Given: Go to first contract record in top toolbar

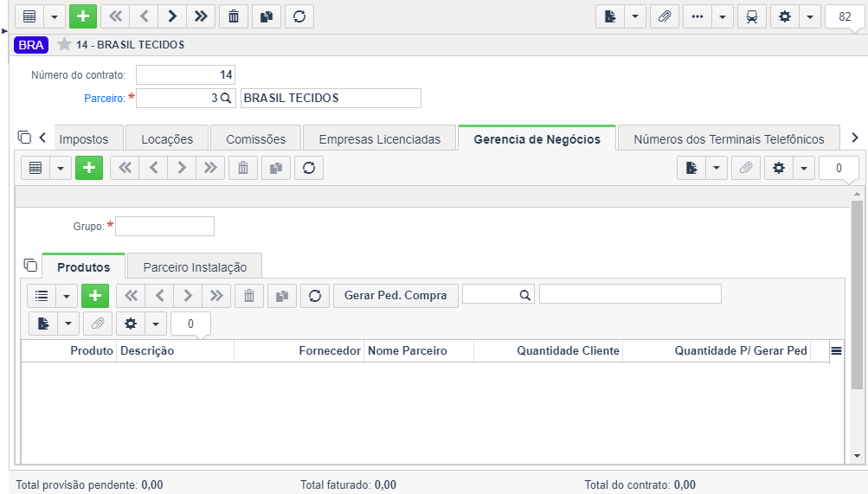Looking at the screenshot, I should 115,16.
